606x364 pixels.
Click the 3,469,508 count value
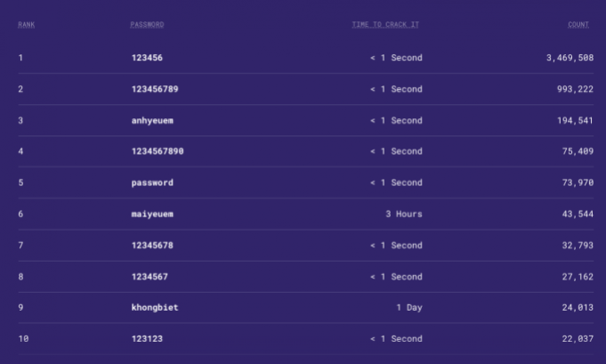click(570, 58)
